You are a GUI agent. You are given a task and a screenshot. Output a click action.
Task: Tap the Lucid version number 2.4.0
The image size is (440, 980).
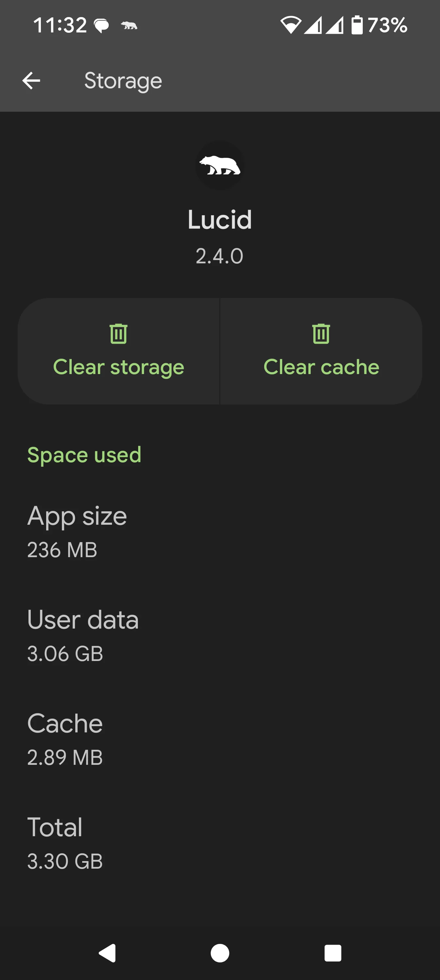click(x=219, y=256)
